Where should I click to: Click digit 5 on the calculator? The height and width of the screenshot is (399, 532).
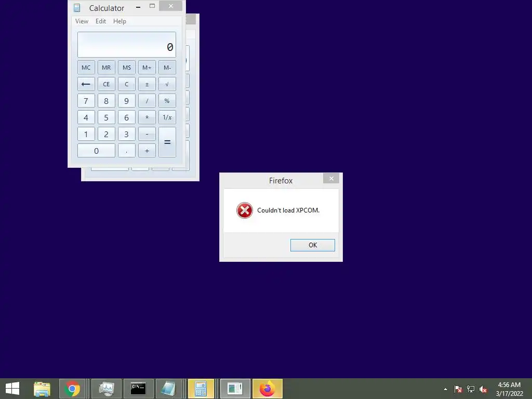coord(106,117)
